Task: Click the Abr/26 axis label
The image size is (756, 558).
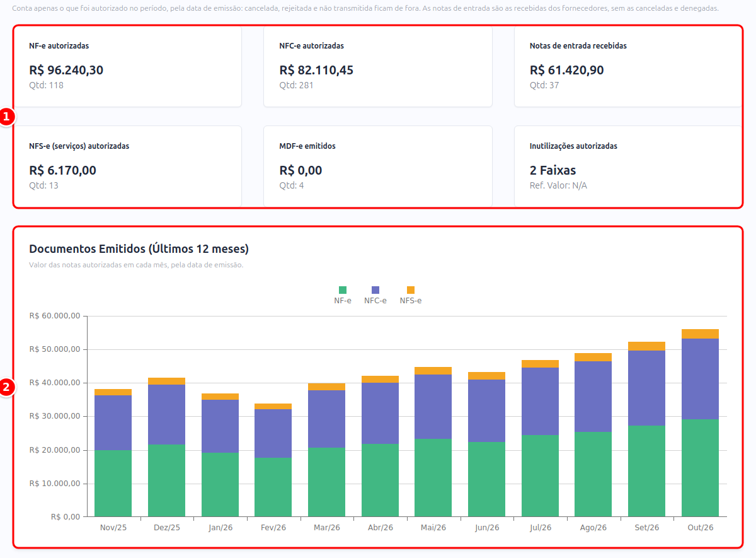Action: click(380, 528)
